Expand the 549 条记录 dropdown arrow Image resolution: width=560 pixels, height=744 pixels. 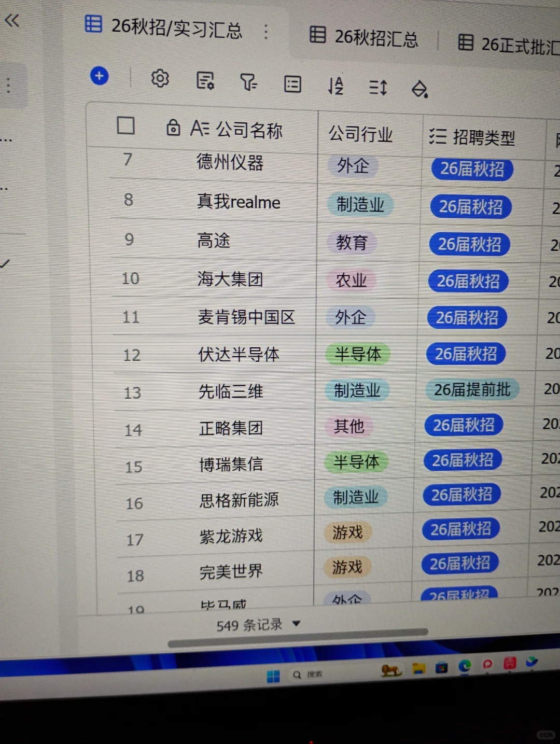coord(296,623)
